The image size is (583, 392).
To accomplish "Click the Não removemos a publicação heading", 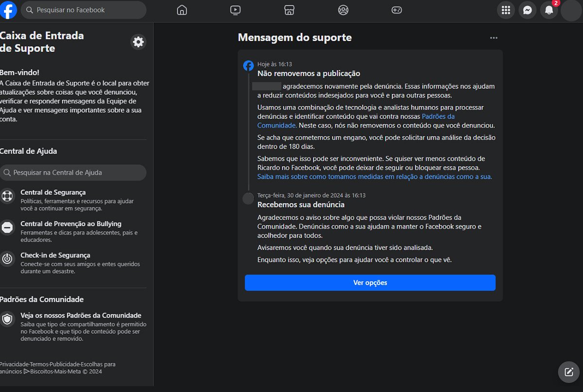I will [x=309, y=73].
